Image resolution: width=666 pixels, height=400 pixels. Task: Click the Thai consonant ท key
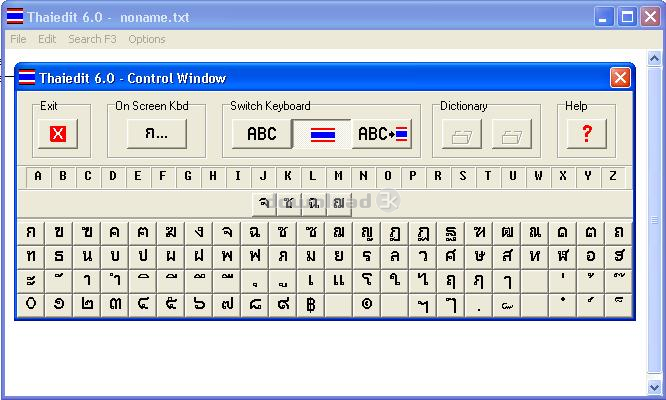pyautogui.click(x=31, y=256)
